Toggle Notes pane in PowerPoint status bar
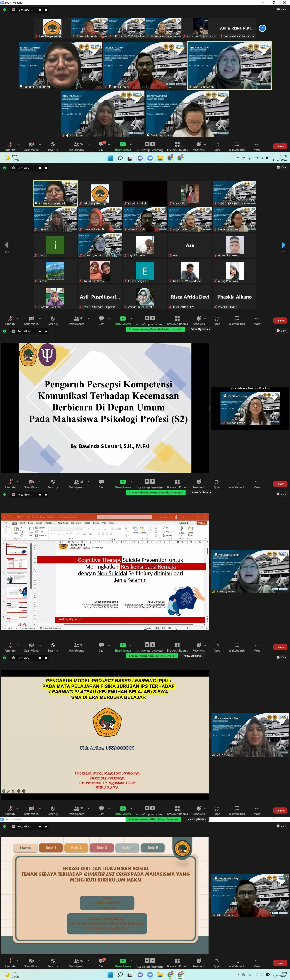This screenshot has width=290, height=980. point(148,628)
